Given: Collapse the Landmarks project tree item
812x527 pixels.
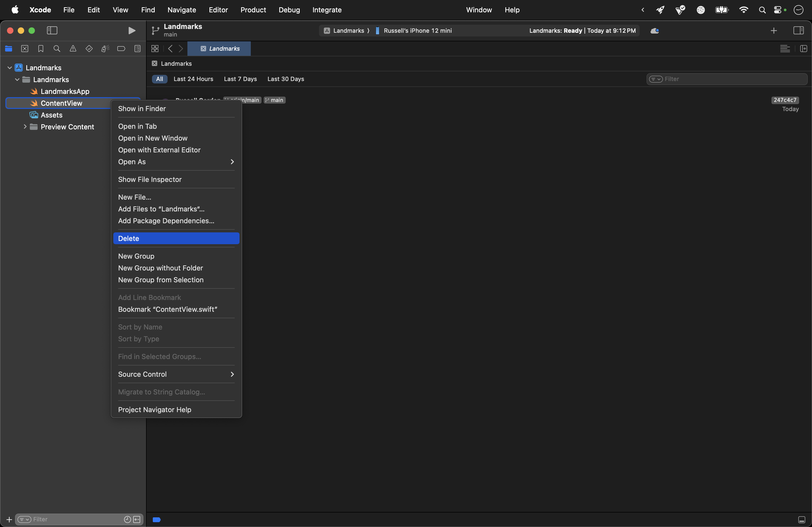Looking at the screenshot, I should click(10, 67).
